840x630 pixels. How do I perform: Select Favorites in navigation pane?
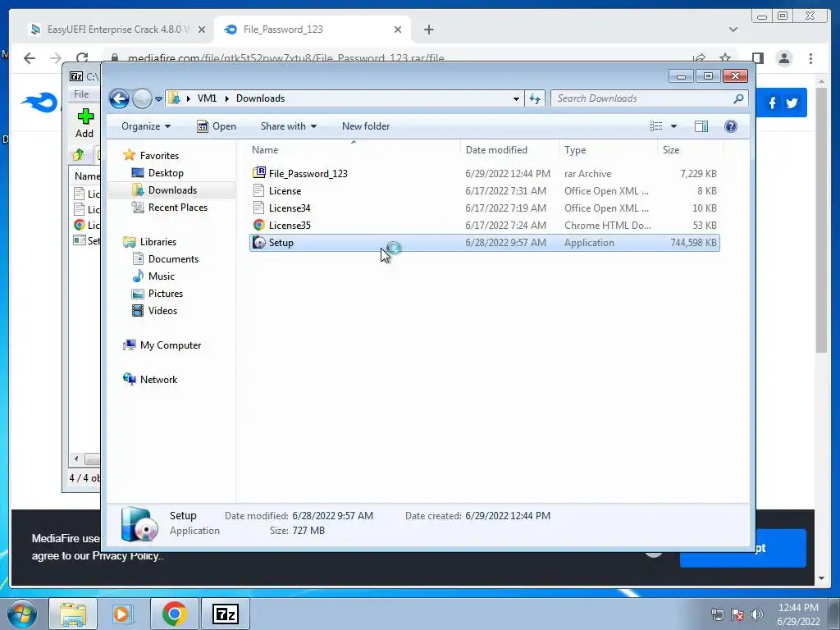(x=151, y=155)
